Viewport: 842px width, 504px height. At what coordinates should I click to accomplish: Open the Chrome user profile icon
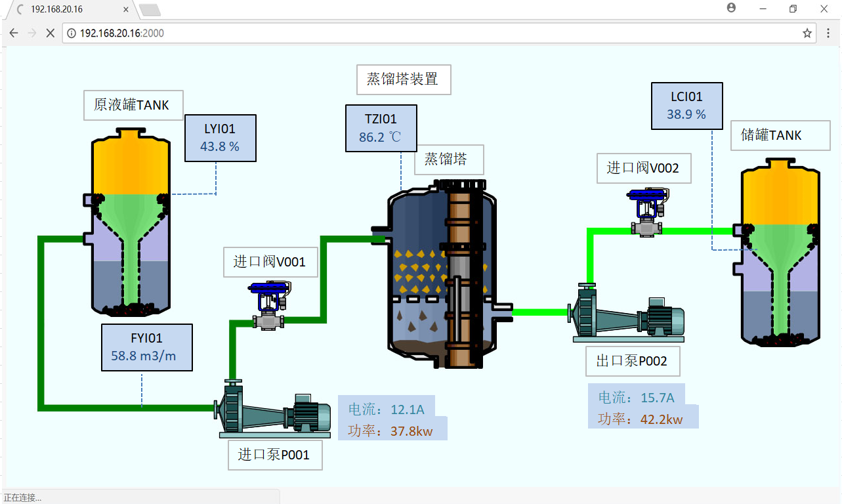731,8
